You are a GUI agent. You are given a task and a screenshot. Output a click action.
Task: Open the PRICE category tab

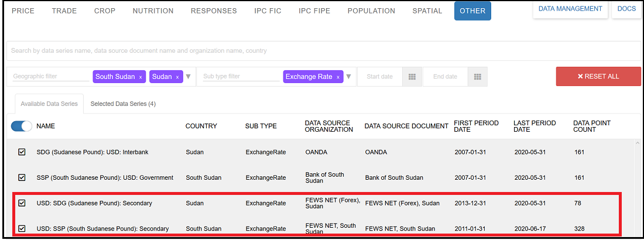[x=23, y=11]
